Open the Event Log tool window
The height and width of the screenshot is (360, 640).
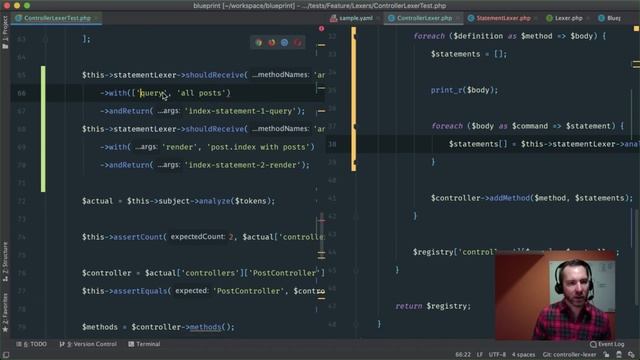(x=607, y=344)
